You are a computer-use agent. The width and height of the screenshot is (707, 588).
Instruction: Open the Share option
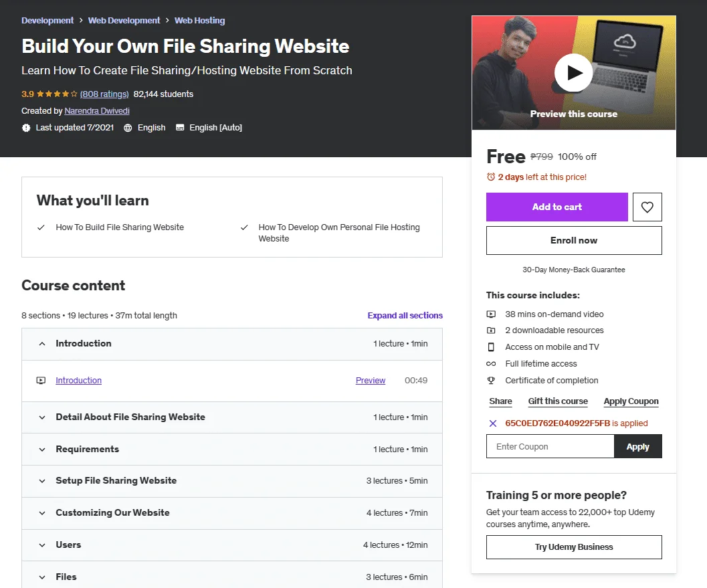[x=500, y=401]
